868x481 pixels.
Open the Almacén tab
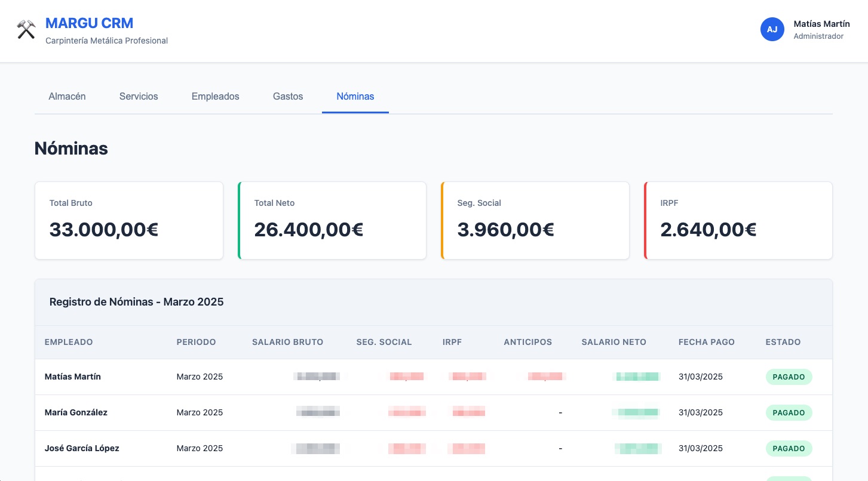point(67,96)
